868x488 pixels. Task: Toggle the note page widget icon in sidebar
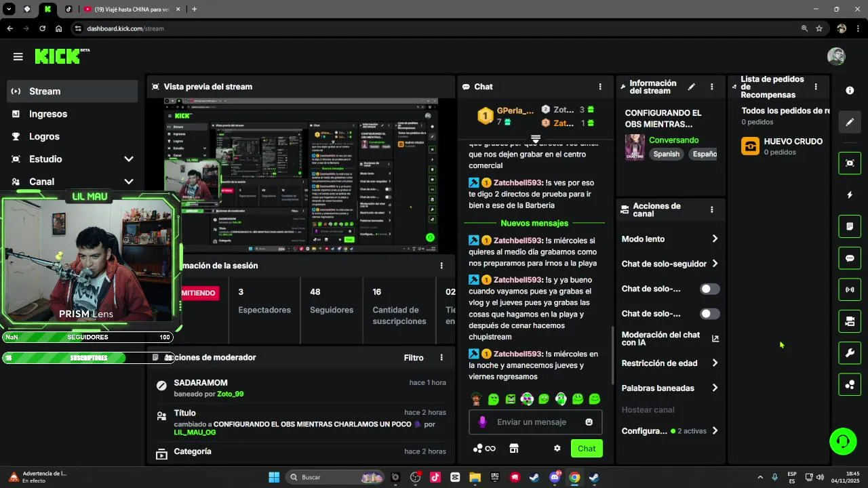[x=850, y=226]
